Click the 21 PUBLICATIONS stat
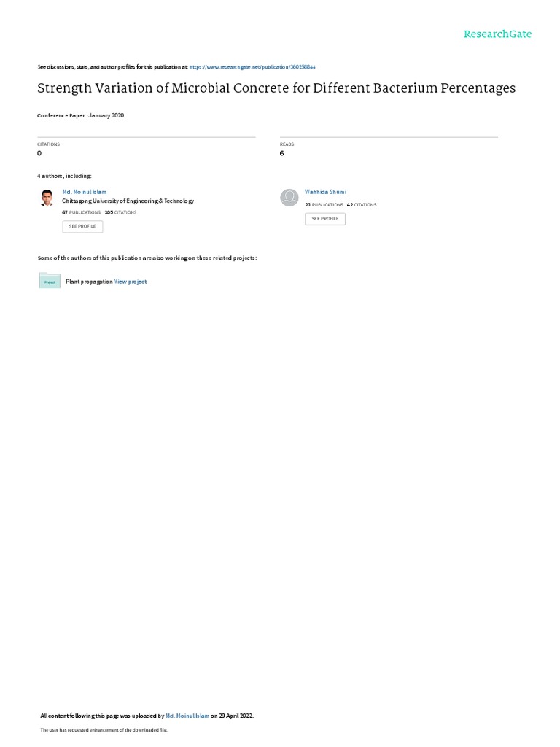The height and width of the screenshot is (747, 560). click(x=324, y=205)
